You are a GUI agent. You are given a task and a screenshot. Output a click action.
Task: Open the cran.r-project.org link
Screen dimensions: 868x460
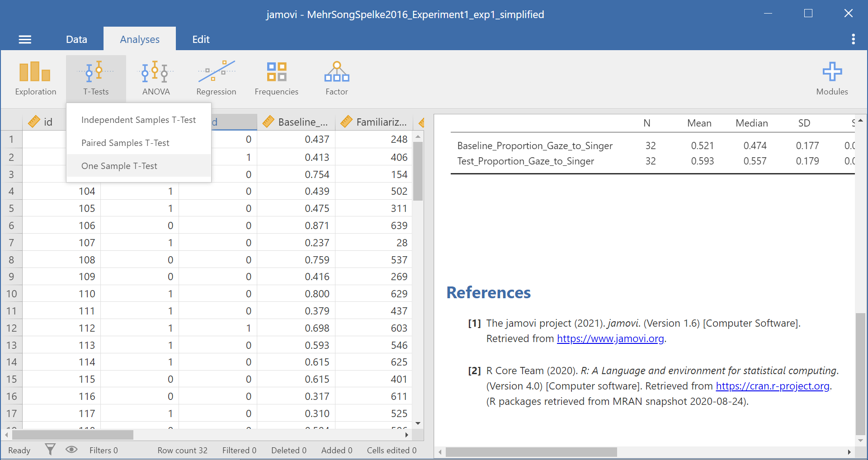coord(772,386)
